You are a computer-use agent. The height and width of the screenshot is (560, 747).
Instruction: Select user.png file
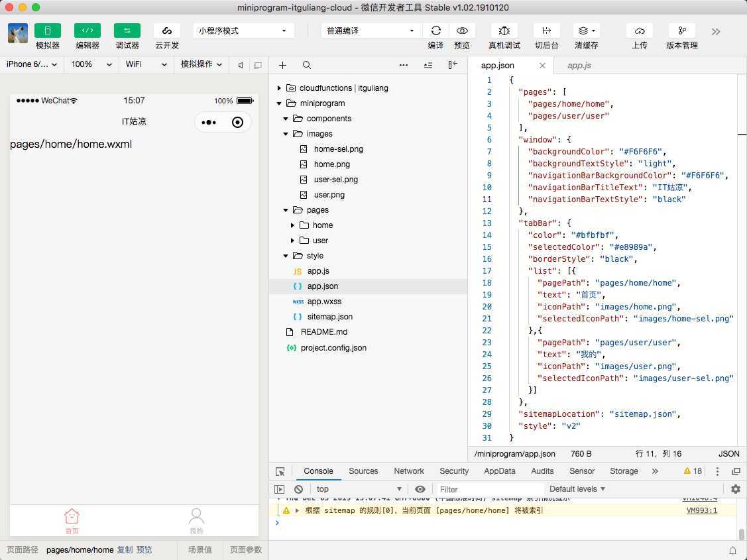(329, 195)
